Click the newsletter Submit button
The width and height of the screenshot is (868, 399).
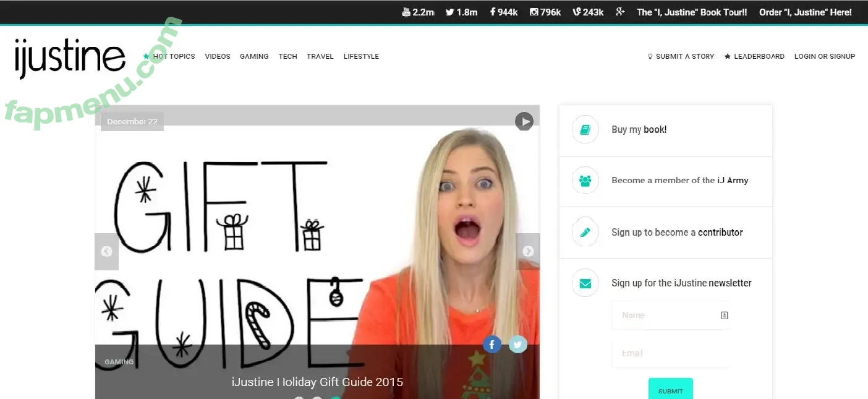pyautogui.click(x=671, y=390)
